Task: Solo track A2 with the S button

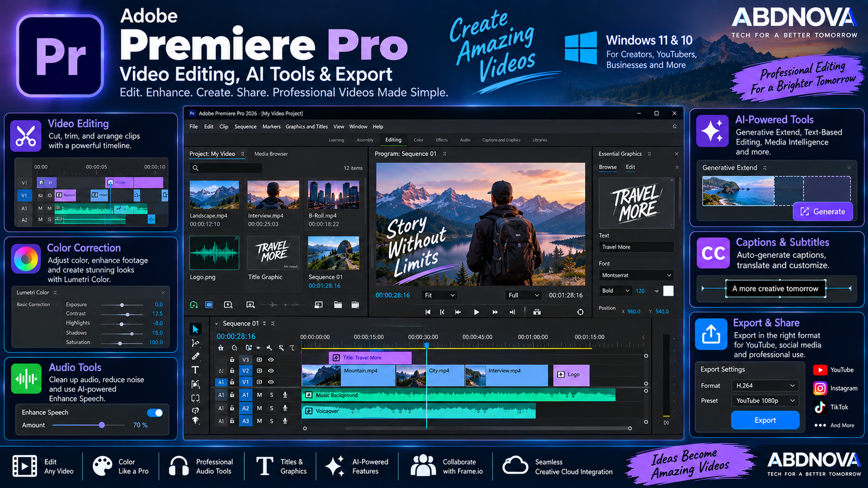Action: point(271,408)
